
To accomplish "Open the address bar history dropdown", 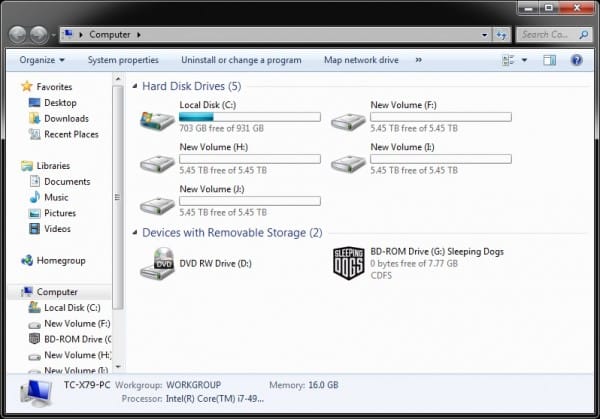I will click(x=484, y=35).
